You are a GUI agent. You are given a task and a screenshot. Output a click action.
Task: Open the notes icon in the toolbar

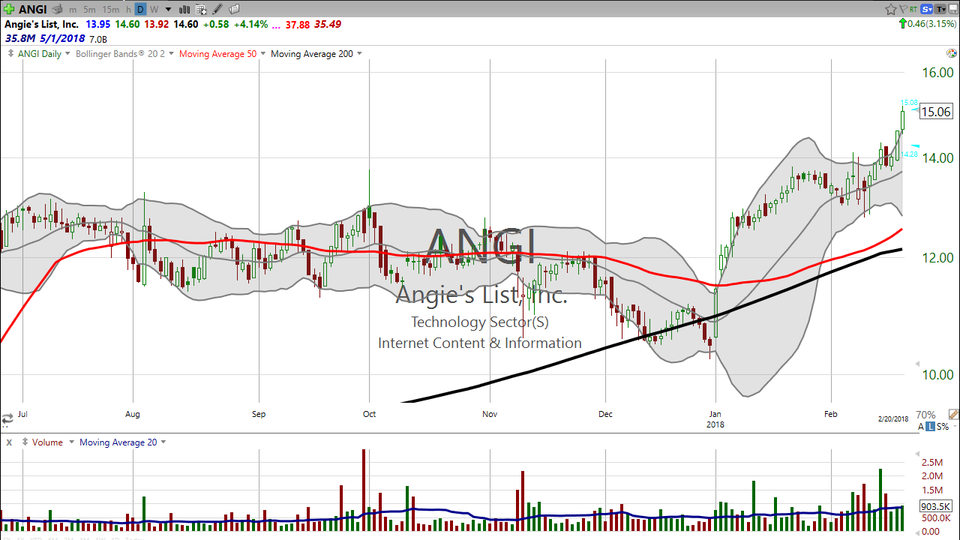234,9
